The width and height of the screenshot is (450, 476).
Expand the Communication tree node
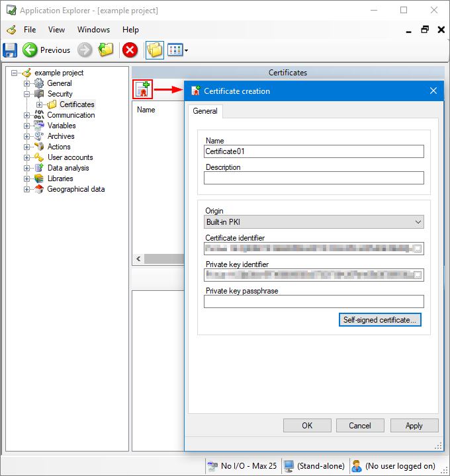point(27,115)
